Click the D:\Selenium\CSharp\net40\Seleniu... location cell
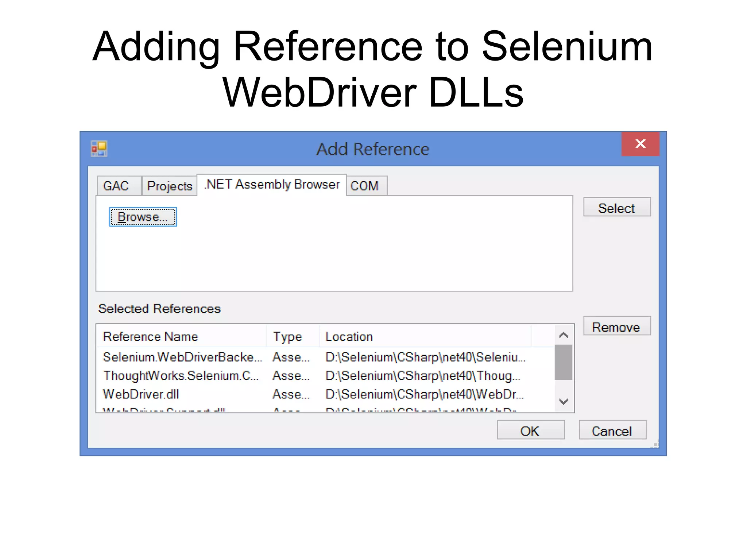747x560 pixels. (x=426, y=357)
